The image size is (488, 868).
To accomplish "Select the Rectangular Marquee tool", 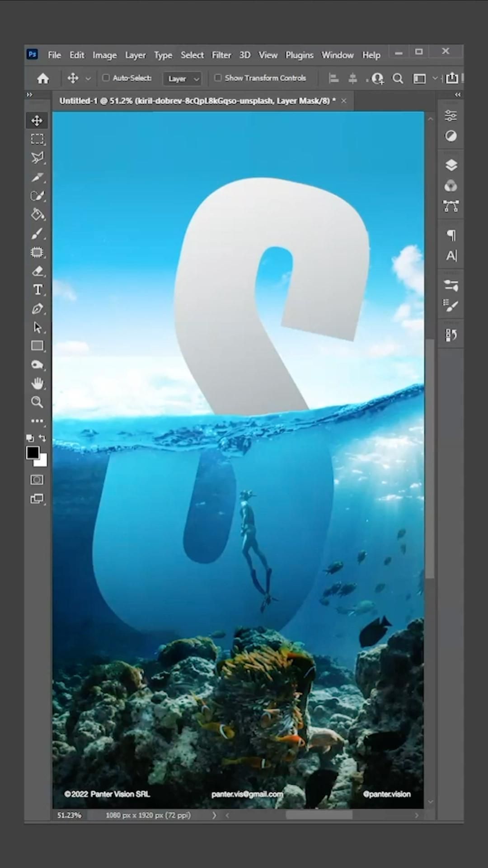I will pyautogui.click(x=37, y=139).
